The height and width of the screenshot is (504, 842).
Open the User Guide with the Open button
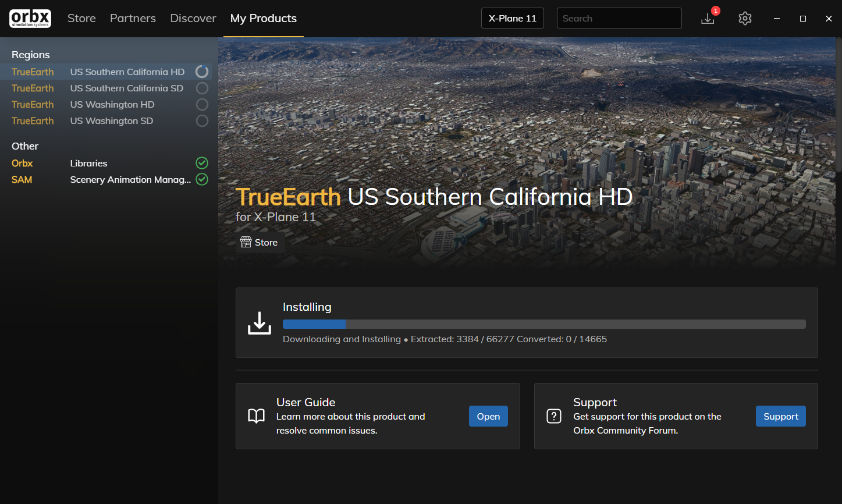488,416
